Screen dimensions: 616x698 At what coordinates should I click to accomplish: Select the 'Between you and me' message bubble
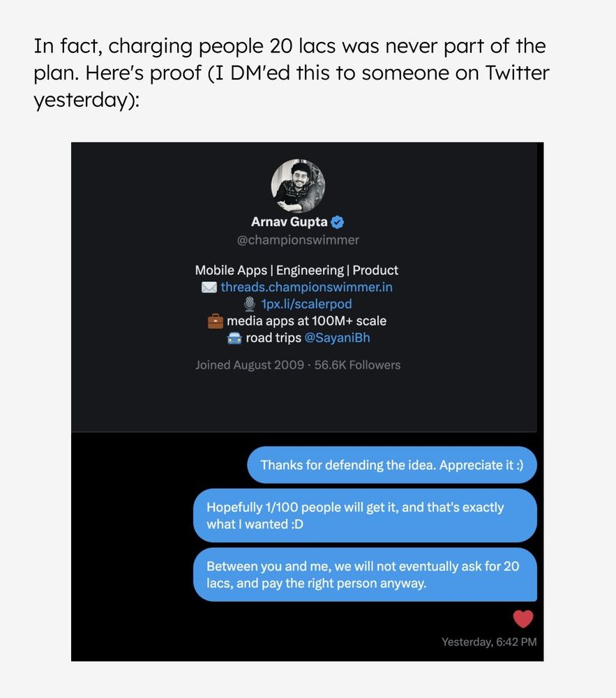coord(365,574)
